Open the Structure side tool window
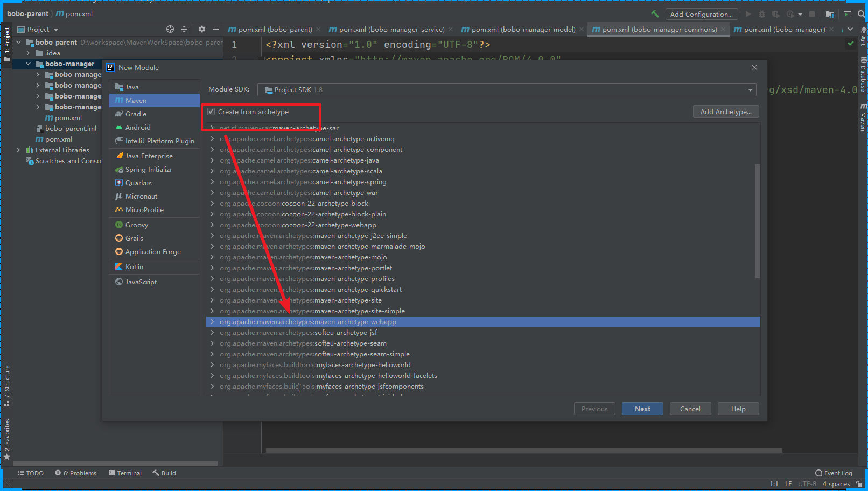 pyautogui.click(x=7, y=385)
